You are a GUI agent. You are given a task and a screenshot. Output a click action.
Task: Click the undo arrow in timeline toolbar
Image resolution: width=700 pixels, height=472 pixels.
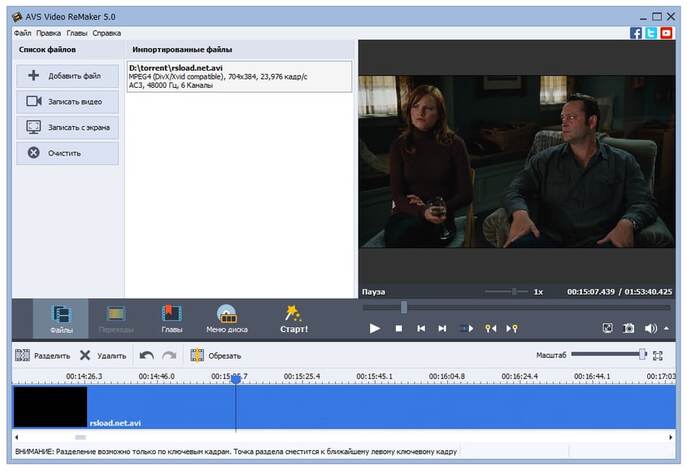click(x=147, y=355)
